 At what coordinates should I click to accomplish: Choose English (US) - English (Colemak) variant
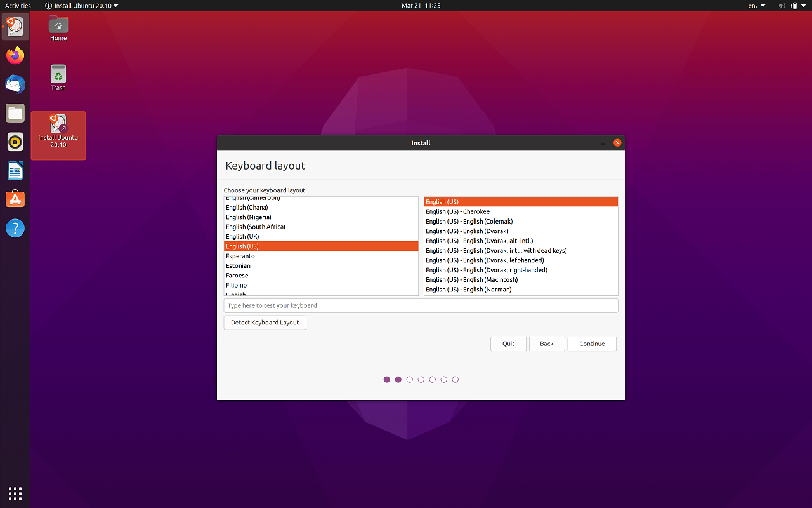click(x=521, y=222)
